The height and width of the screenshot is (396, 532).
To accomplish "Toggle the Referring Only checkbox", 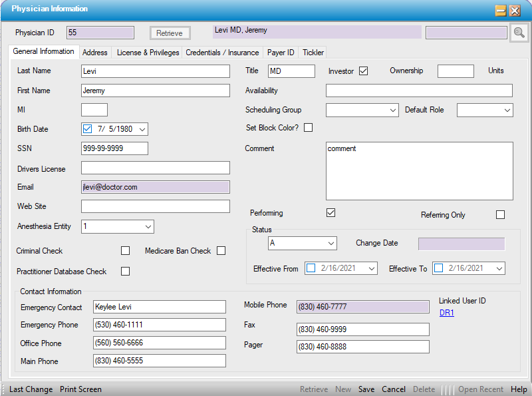I will tap(500, 215).
